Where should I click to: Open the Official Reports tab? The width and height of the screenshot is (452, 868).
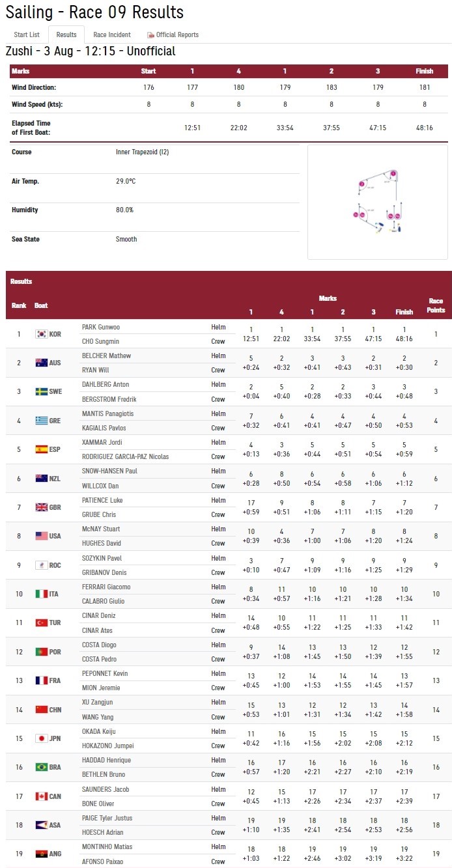(x=173, y=35)
